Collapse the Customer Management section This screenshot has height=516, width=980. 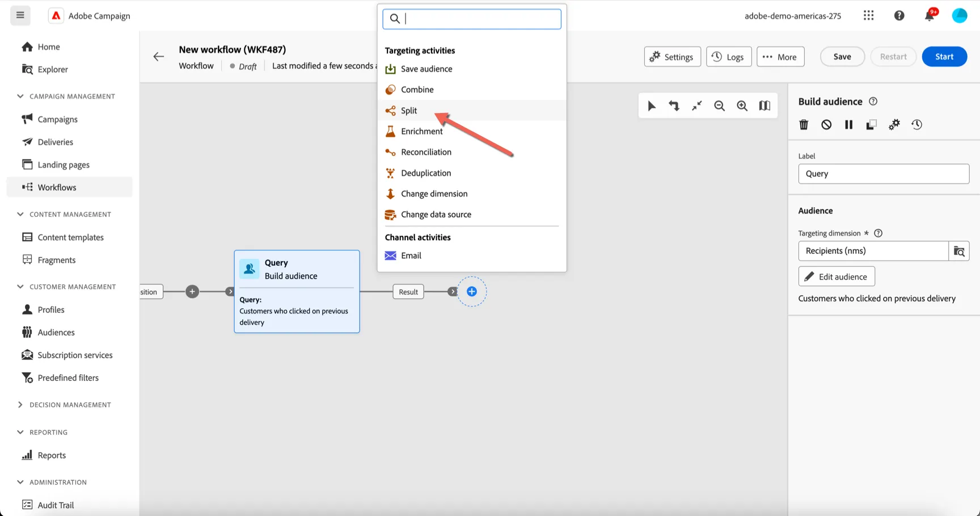click(20, 287)
